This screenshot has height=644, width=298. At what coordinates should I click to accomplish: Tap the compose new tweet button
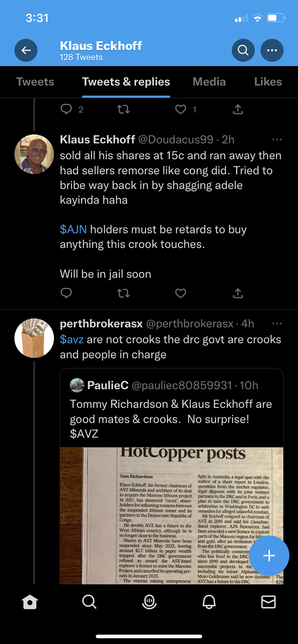pyautogui.click(x=269, y=556)
